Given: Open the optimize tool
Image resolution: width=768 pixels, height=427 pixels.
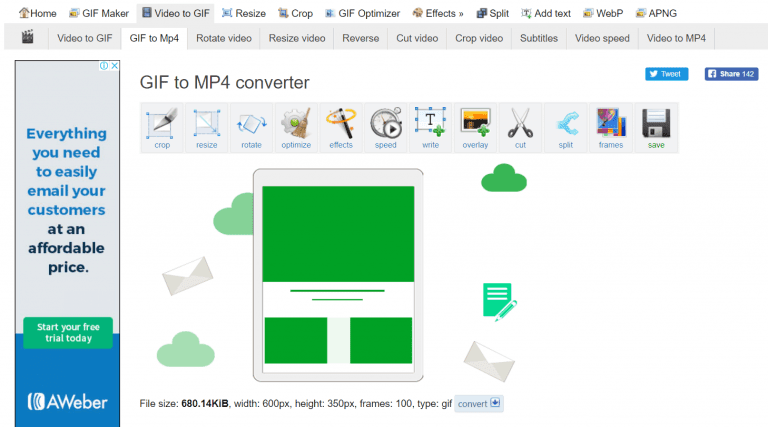Looking at the screenshot, I should click(x=296, y=128).
